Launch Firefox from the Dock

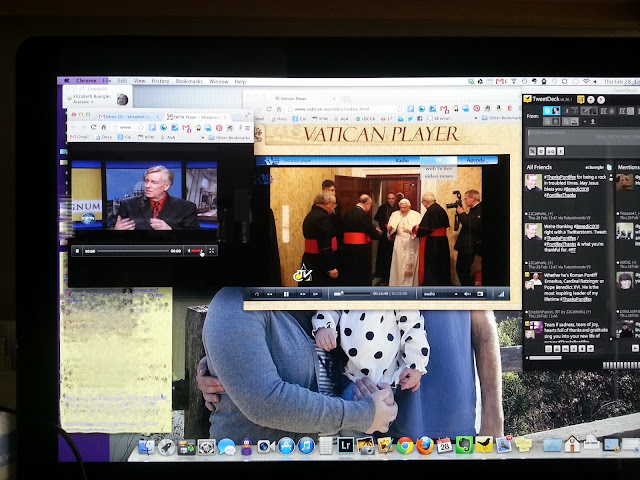[424, 446]
